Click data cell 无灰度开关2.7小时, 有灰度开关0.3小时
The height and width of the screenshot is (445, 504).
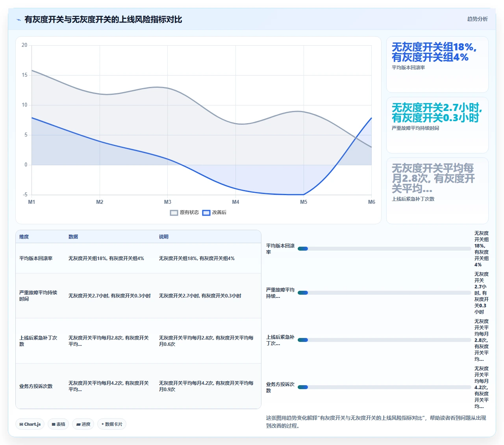109,296
